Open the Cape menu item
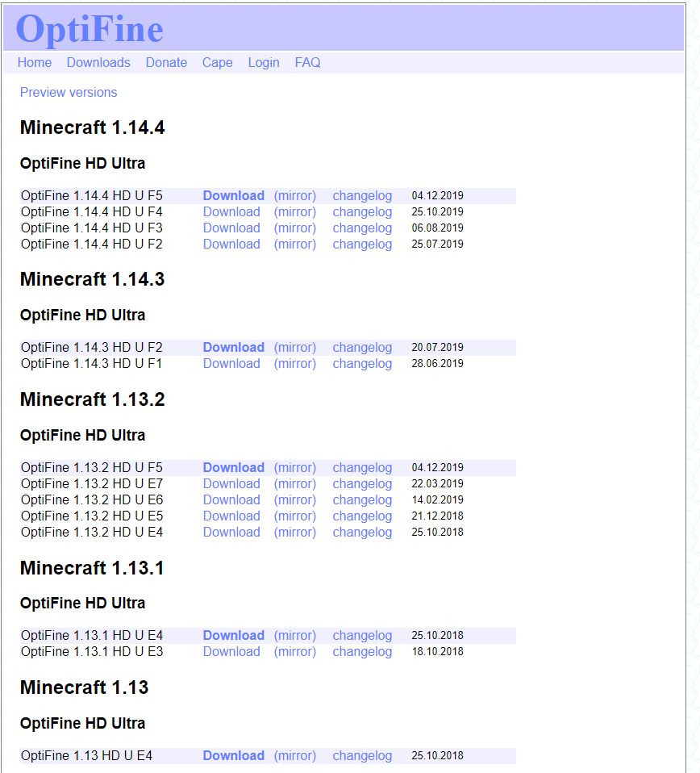Image resolution: width=700 pixels, height=773 pixels. 217,63
